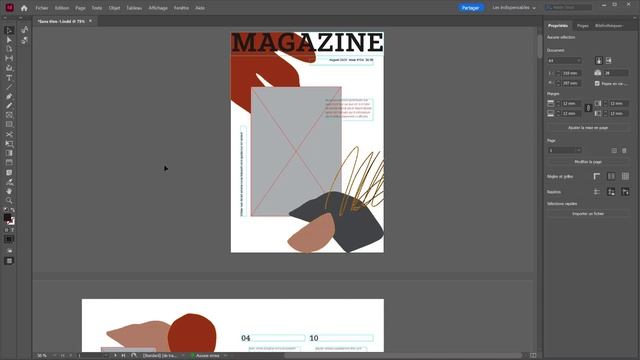Go to next page in status bar

click(x=115, y=356)
